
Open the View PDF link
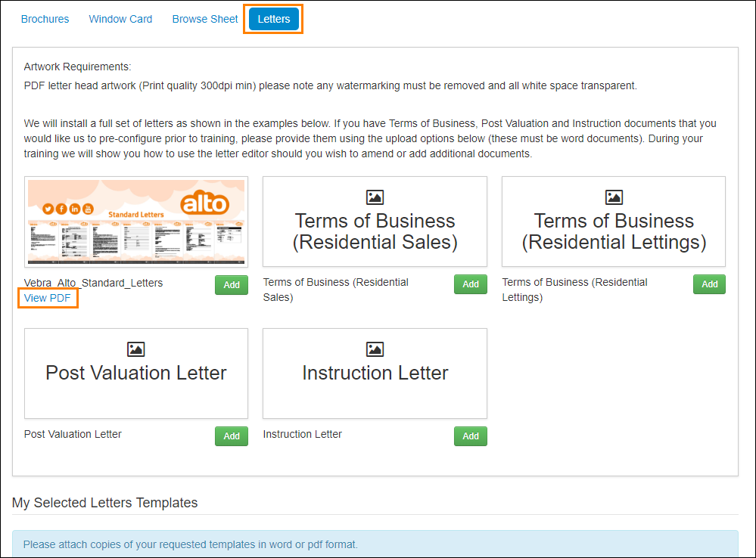click(47, 298)
